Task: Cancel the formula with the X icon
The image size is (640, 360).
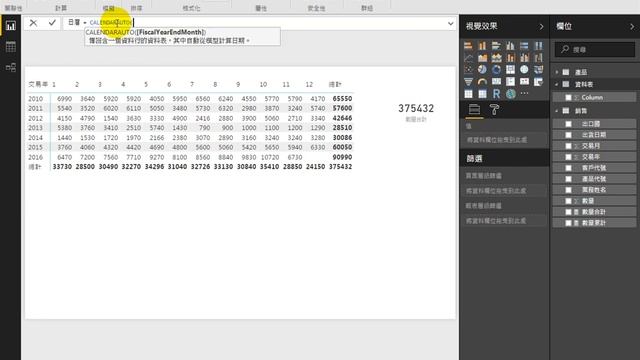Action: [33, 23]
